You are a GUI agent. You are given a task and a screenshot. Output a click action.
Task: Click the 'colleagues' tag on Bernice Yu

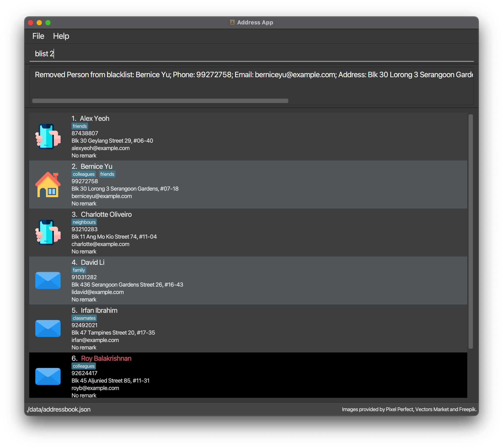point(83,174)
